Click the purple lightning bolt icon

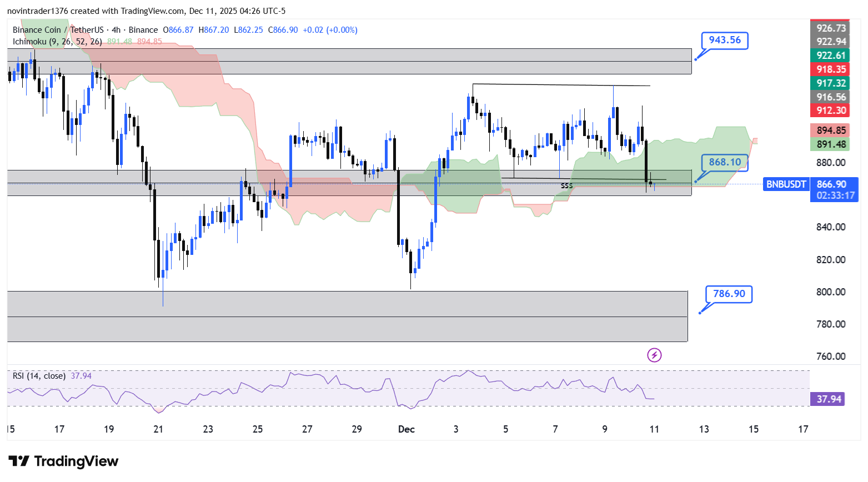(654, 355)
